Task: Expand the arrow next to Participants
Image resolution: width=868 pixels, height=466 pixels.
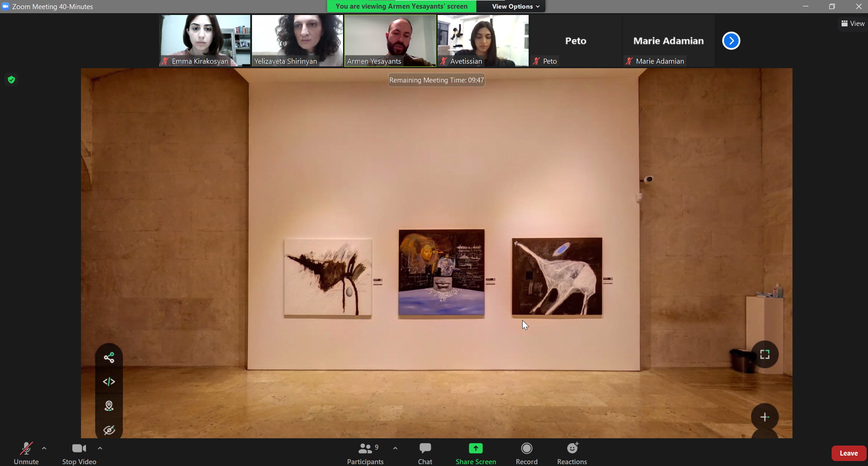Action: pyautogui.click(x=395, y=448)
